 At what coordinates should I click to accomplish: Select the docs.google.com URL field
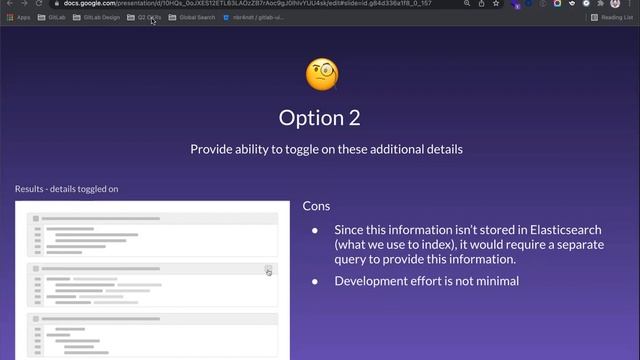[x=247, y=4]
